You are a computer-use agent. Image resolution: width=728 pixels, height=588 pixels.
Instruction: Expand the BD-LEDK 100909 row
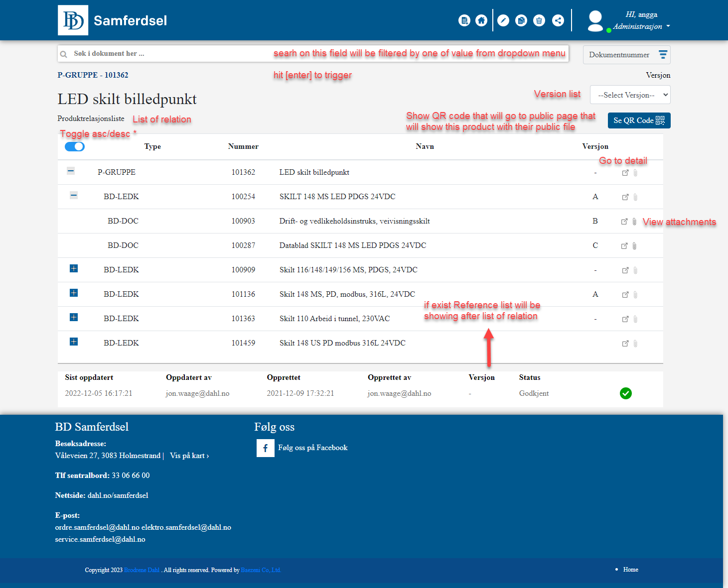(x=74, y=269)
